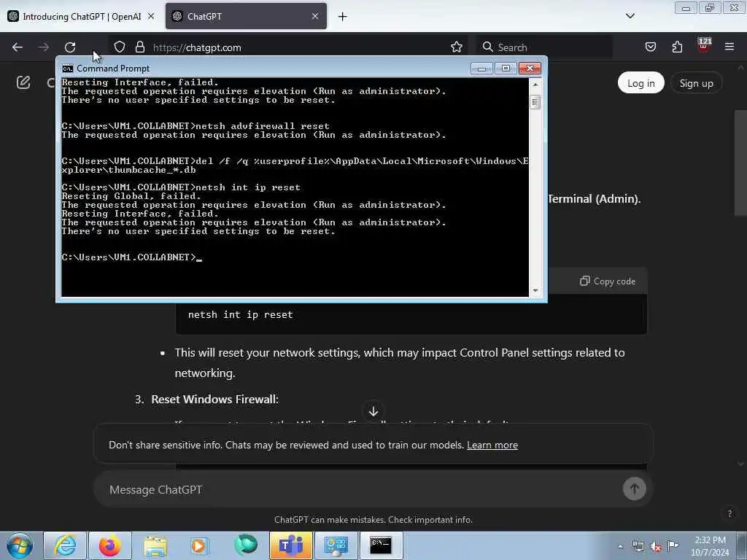Image resolution: width=747 pixels, height=560 pixels.
Task: Click the Command Prompt scrollbar up arrow
Action: (535, 85)
